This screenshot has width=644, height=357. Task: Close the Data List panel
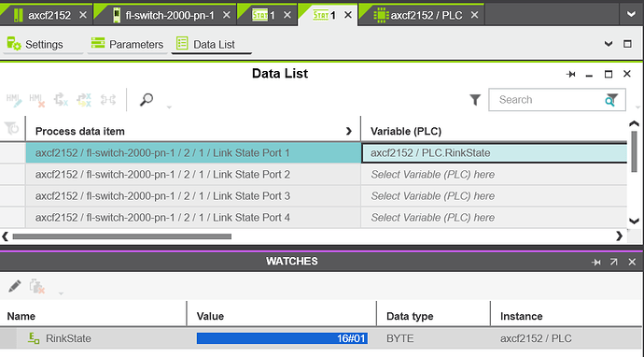coord(627,74)
